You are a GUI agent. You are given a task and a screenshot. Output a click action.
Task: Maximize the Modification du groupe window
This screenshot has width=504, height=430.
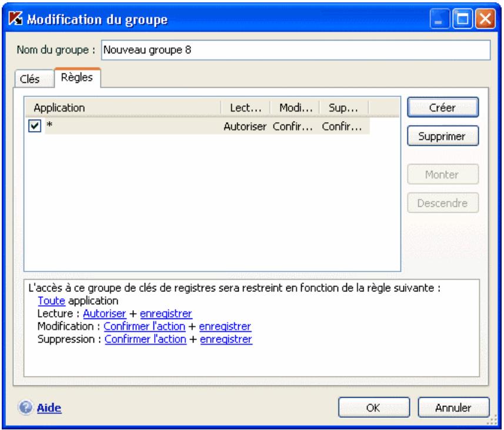point(462,19)
